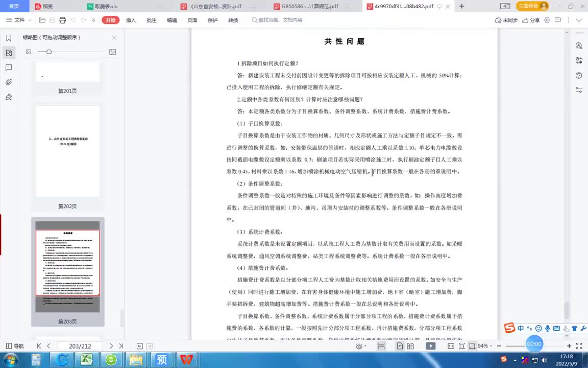
Task: Select the page 202 thumbnail
Action: click(67, 151)
